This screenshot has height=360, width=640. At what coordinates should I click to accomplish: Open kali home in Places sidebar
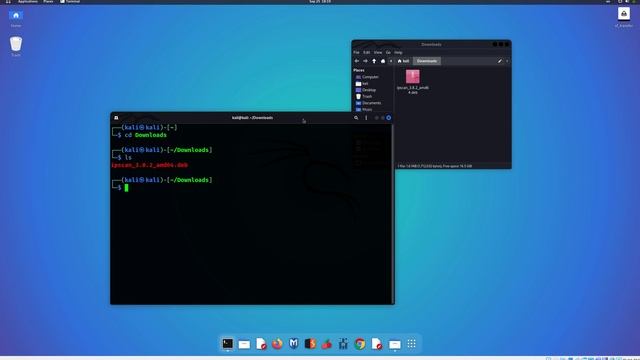point(362,83)
